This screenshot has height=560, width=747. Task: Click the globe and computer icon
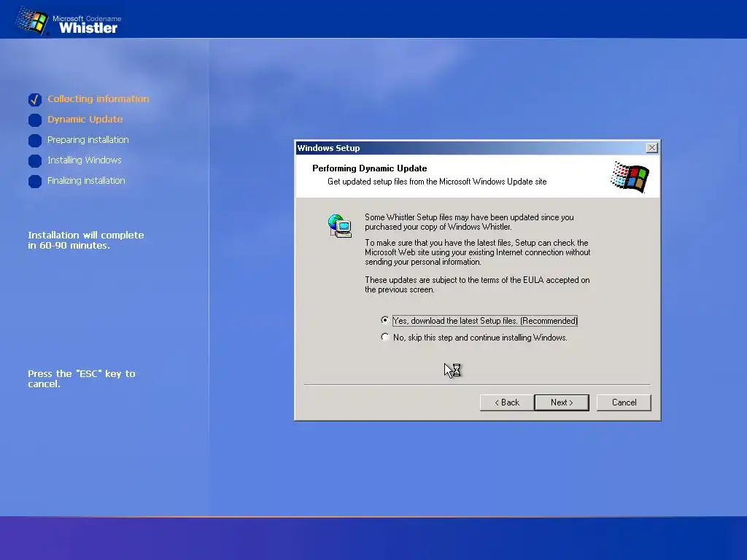pos(340,226)
